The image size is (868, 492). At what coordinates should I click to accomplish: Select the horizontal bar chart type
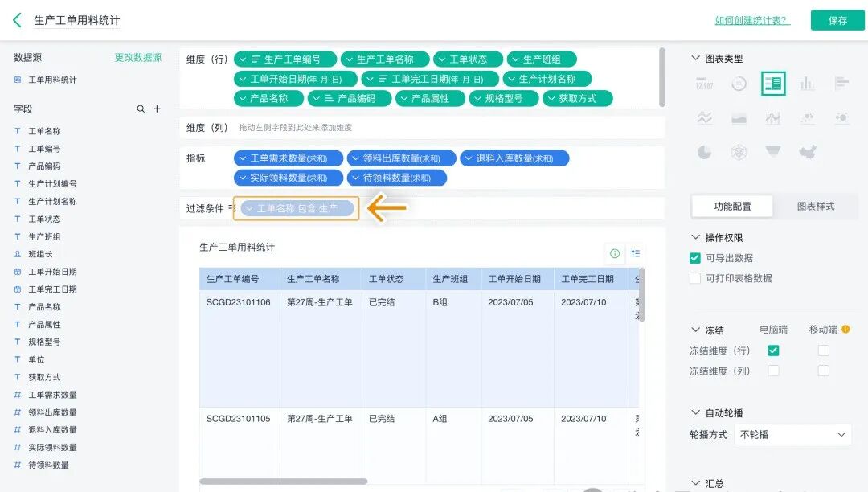click(841, 84)
